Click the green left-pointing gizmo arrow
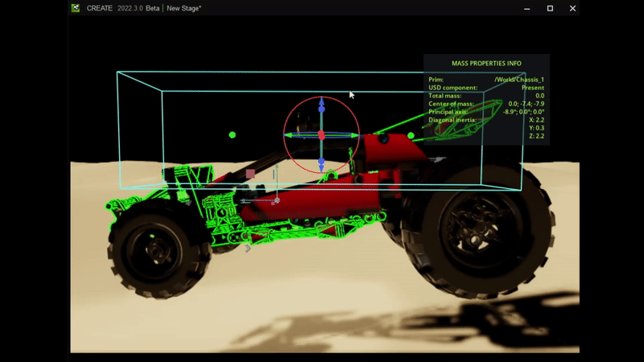Viewport: 644px width, 362px height. [x=291, y=135]
